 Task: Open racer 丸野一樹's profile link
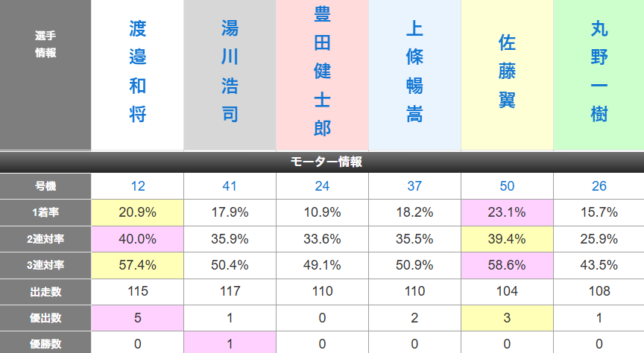599,71
